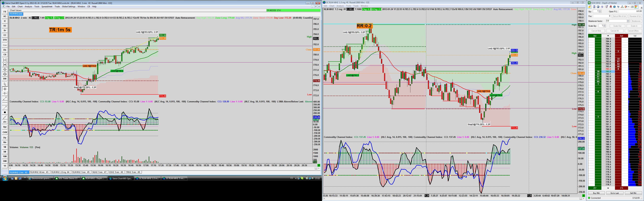Expand the DOM toolbar overflow arrow
This screenshot has height=201, width=644.
click(x=641, y=8)
